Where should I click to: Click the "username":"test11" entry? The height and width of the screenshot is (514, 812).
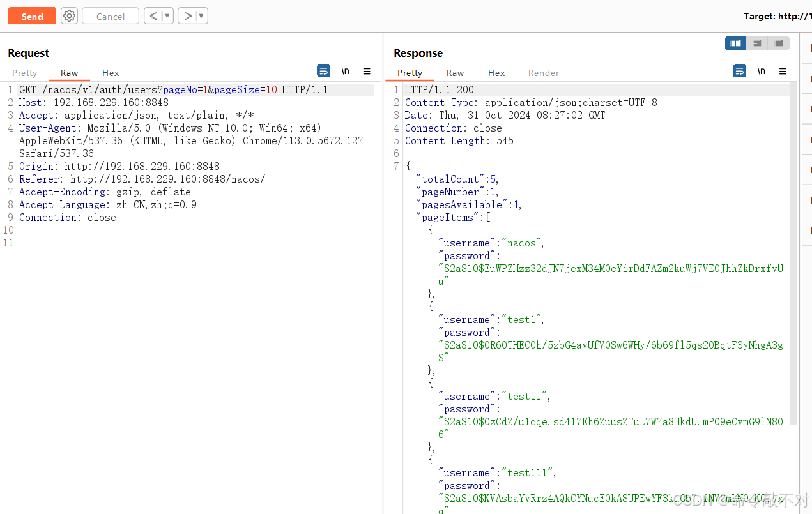point(494,397)
